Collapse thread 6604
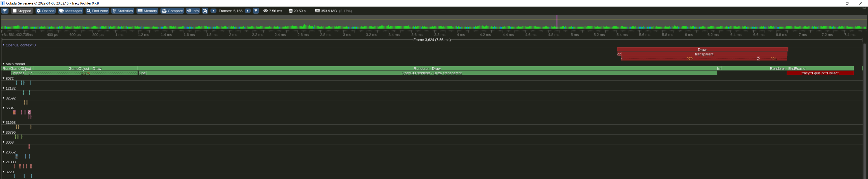The width and height of the screenshot is (868, 179). point(3,108)
